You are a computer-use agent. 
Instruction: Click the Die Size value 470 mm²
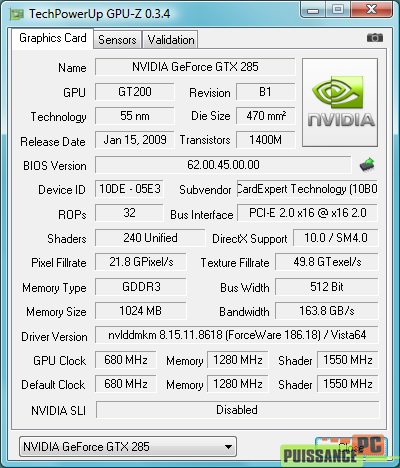[266, 116]
